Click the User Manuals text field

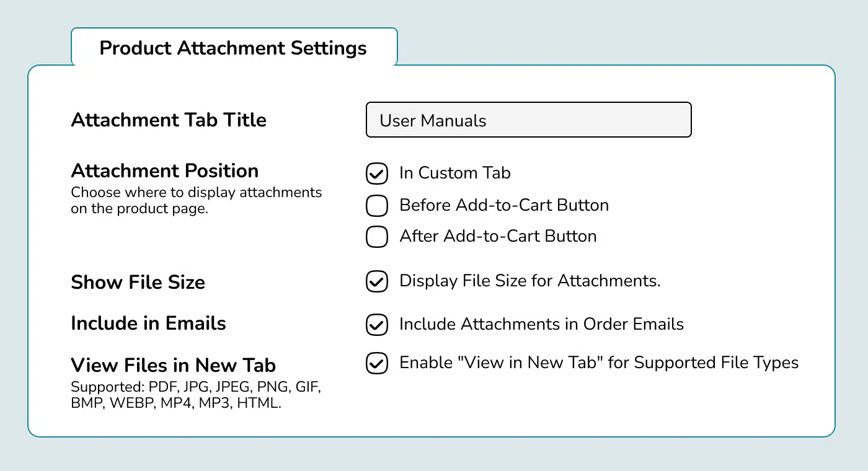point(528,120)
